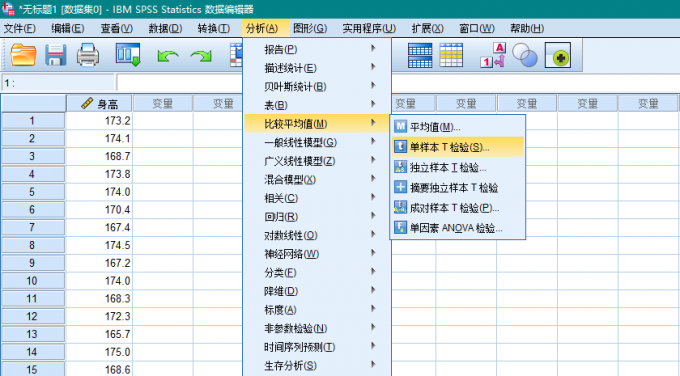Choose 神经网络(W) from the analysis menu
This screenshot has height=376, width=680.
coord(317,254)
